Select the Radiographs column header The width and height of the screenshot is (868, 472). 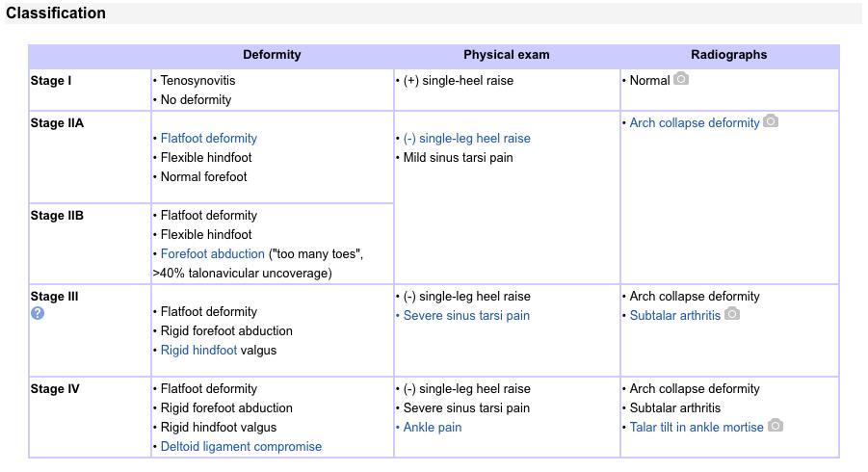pos(729,55)
